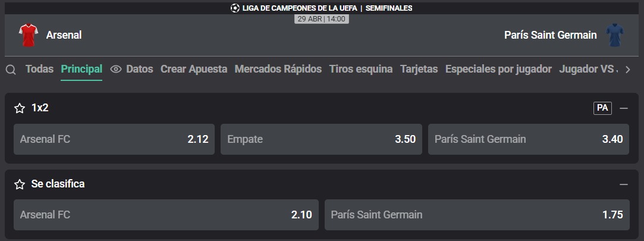This screenshot has width=644, height=241.
Task: Open the Crear Apuesta tab
Action: point(194,69)
